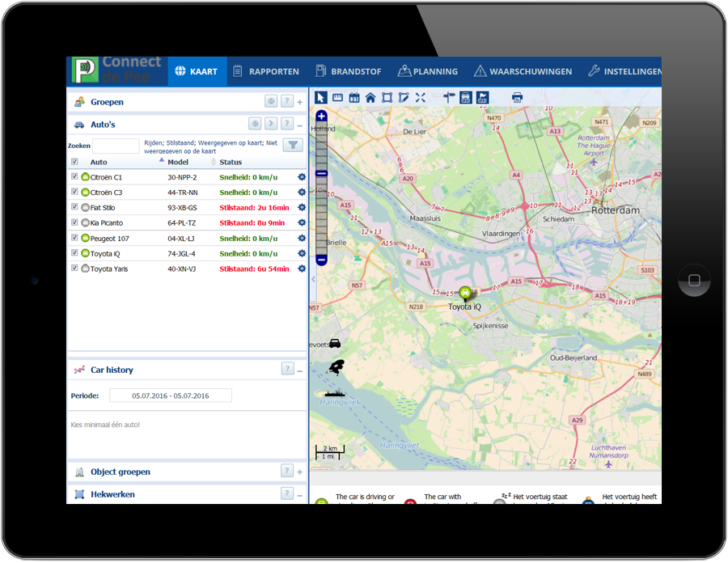
Task: Uncheck the Fiat Stilo checkbox
Action: pos(74,206)
